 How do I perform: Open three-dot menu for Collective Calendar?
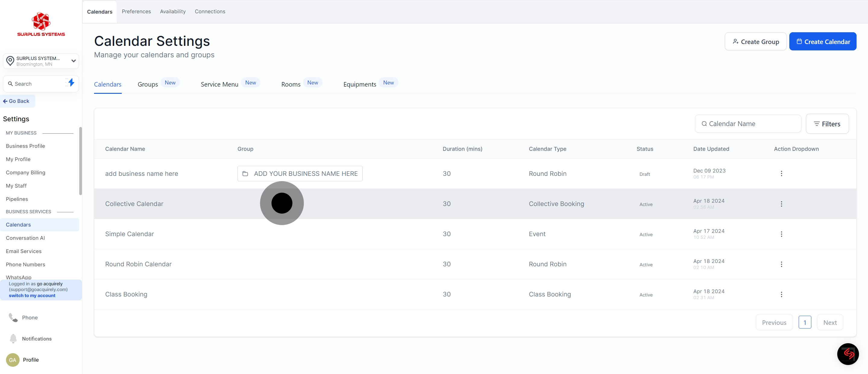pos(781,204)
